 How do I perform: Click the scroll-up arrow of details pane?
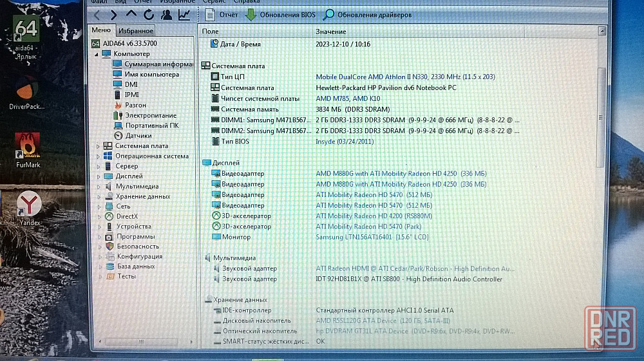tap(602, 31)
